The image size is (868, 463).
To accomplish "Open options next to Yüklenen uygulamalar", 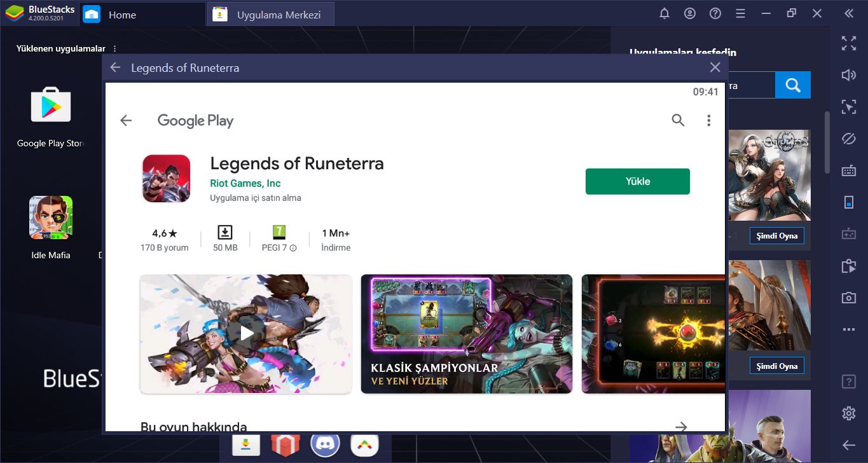I will click(115, 48).
